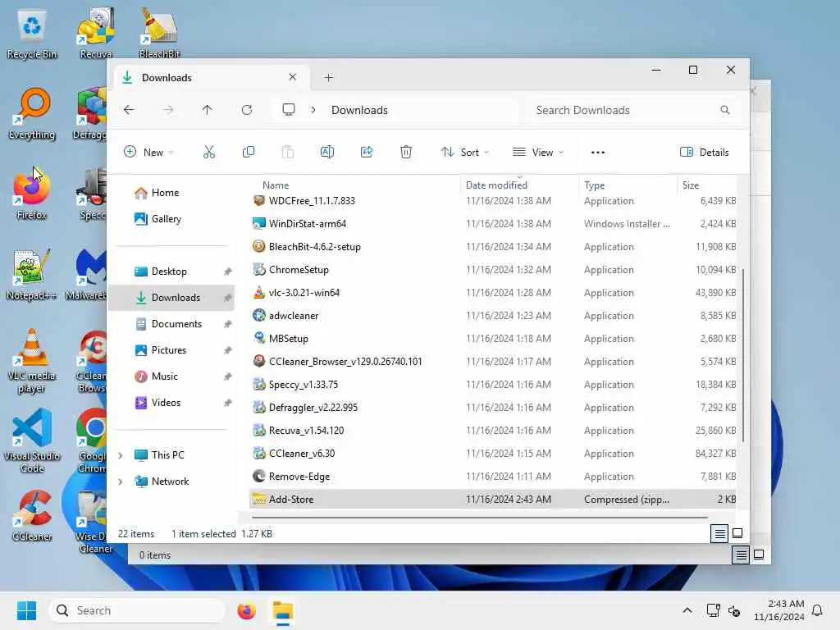Click the This PC monitor icon in address bar
Viewport: 840px width, 630px height.
(x=289, y=110)
